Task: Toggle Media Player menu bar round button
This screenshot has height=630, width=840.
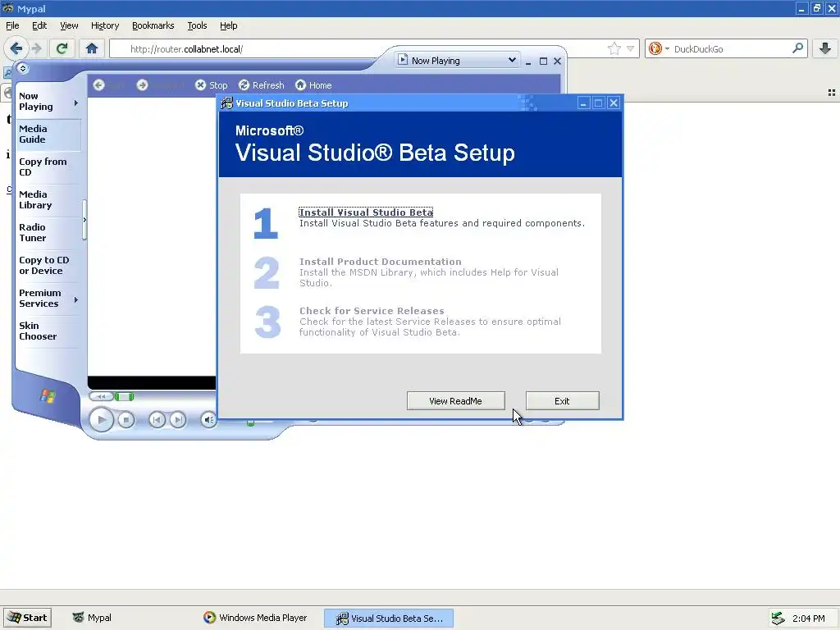Action: pos(22,68)
